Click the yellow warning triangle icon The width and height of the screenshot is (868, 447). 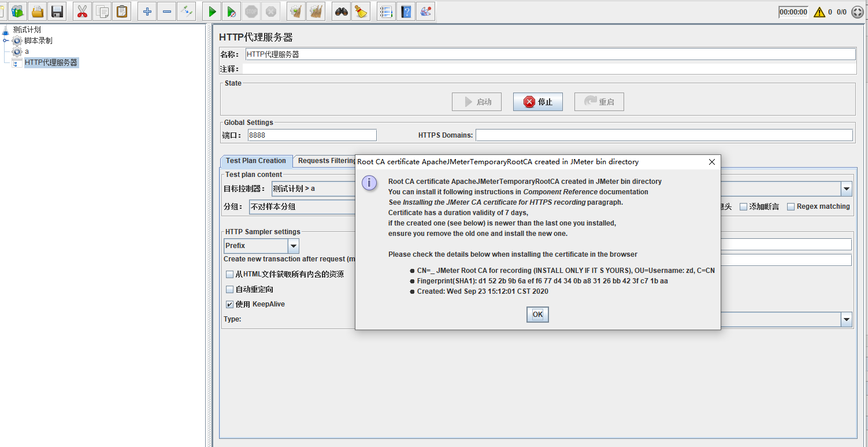[819, 12]
